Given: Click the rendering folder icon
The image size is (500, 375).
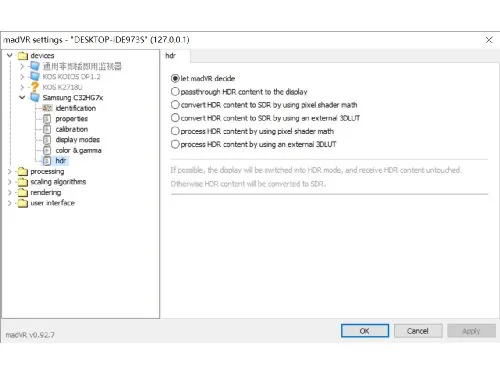Looking at the screenshot, I should click(23, 192).
